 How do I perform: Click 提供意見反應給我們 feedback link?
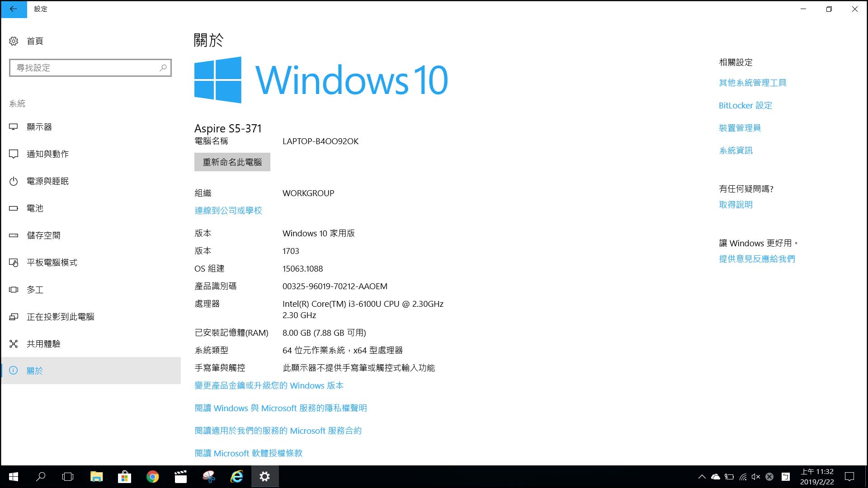(x=757, y=259)
